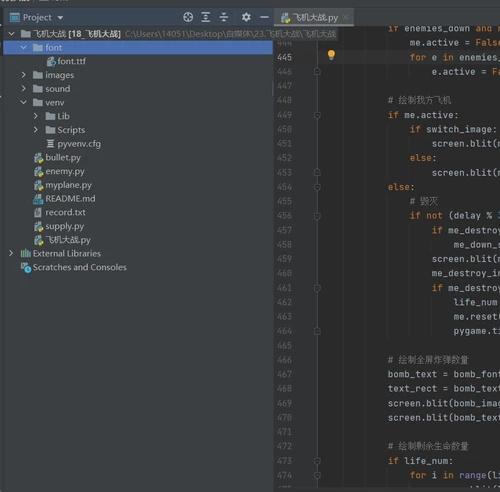Toggle code fold marker at line 474
This screenshot has width=500, height=492.
317,475
